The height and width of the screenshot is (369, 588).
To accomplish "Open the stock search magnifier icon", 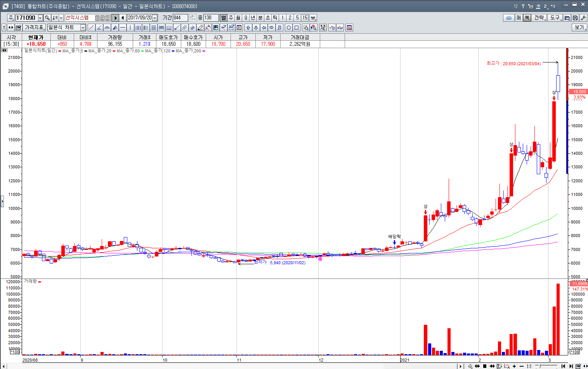I will (47, 18).
